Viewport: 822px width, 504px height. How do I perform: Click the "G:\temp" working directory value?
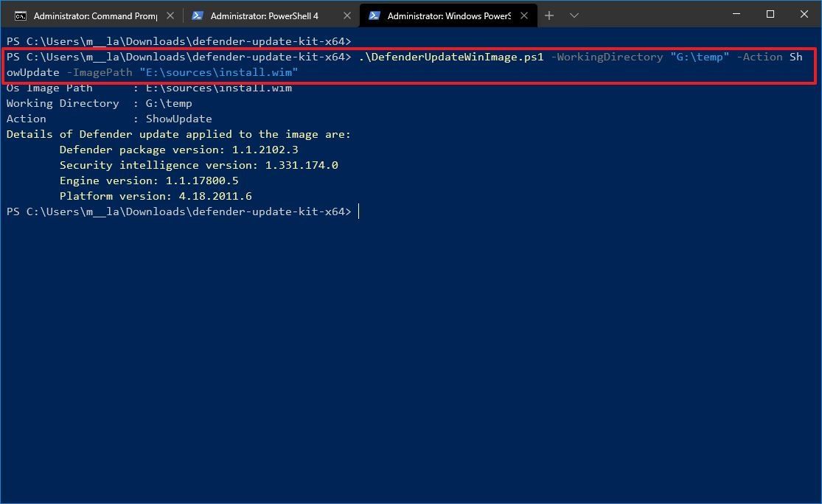coord(699,56)
